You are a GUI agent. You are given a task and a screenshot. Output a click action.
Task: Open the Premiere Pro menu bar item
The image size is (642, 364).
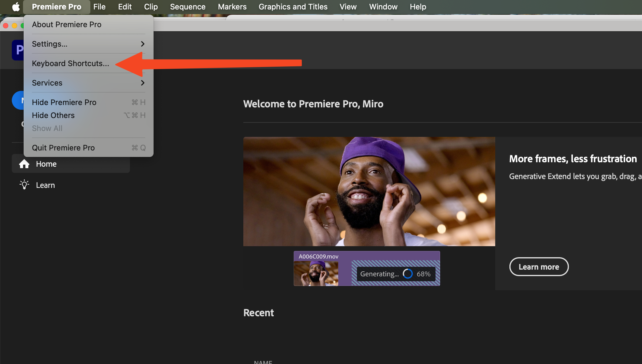[x=56, y=7]
